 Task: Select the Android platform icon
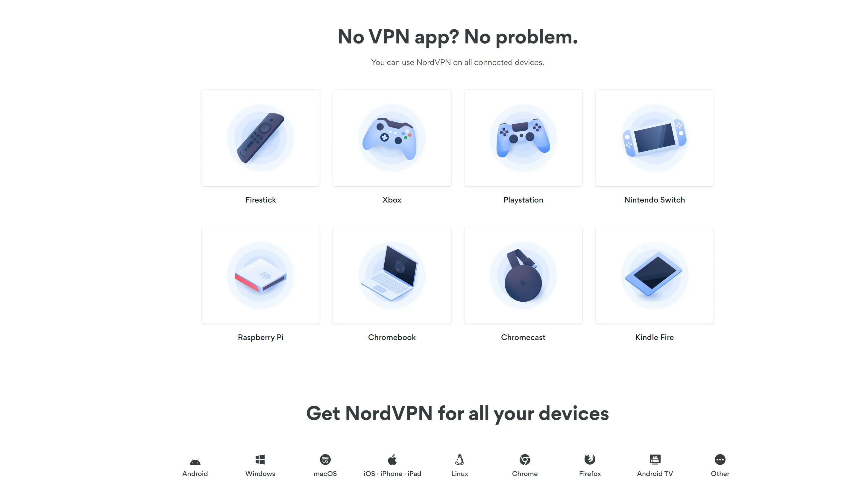pos(195,459)
